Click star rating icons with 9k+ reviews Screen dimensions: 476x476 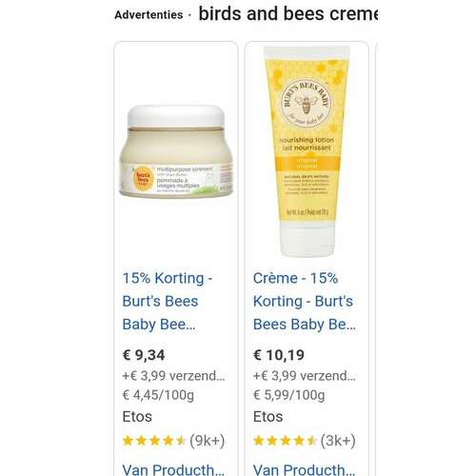point(154,441)
